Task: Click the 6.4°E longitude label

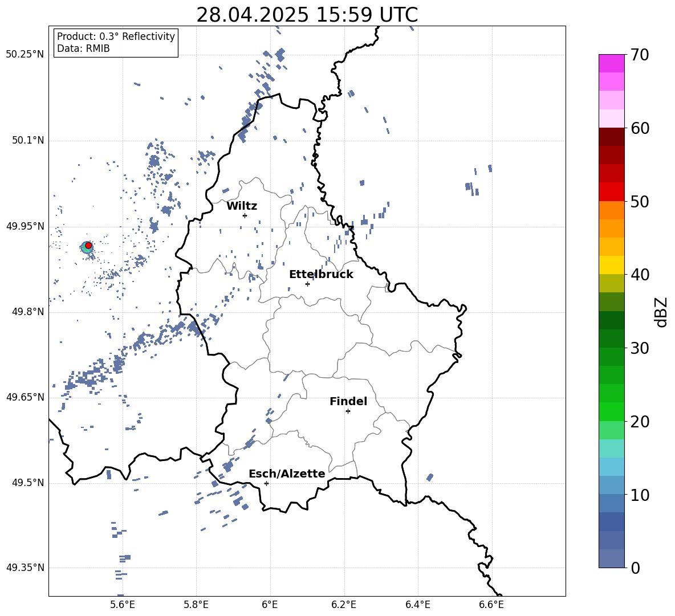Action: coord(418,605)
